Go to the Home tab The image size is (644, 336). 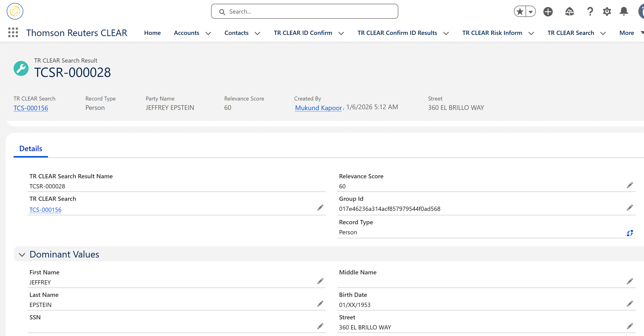152,33
